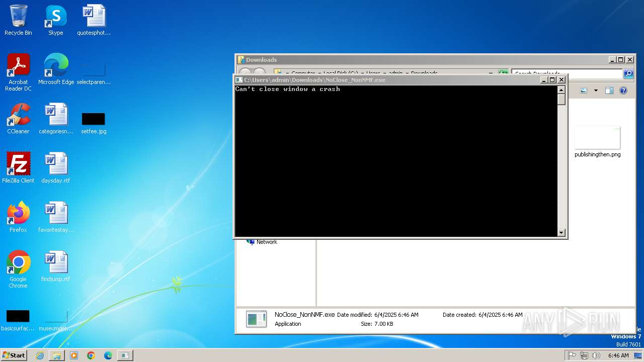Change view icon in Downloads toolbar
644x362 pixels.
[584, 90]
